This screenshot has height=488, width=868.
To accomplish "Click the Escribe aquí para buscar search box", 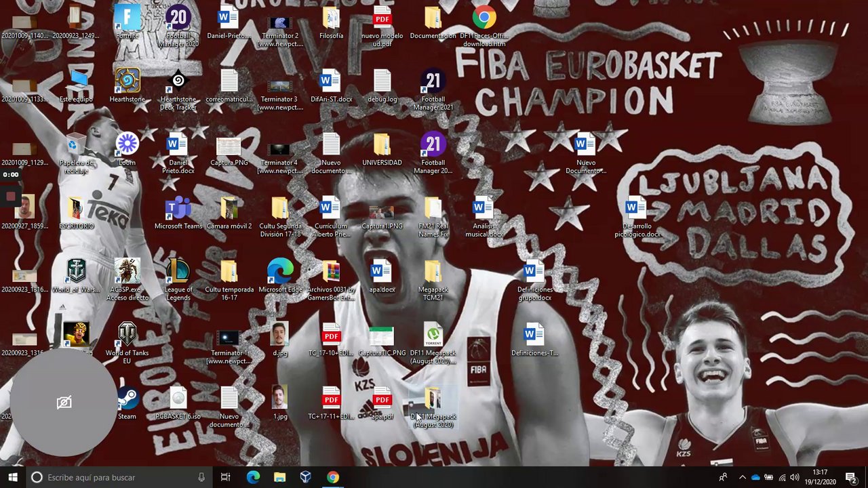I will coord(119,477).
